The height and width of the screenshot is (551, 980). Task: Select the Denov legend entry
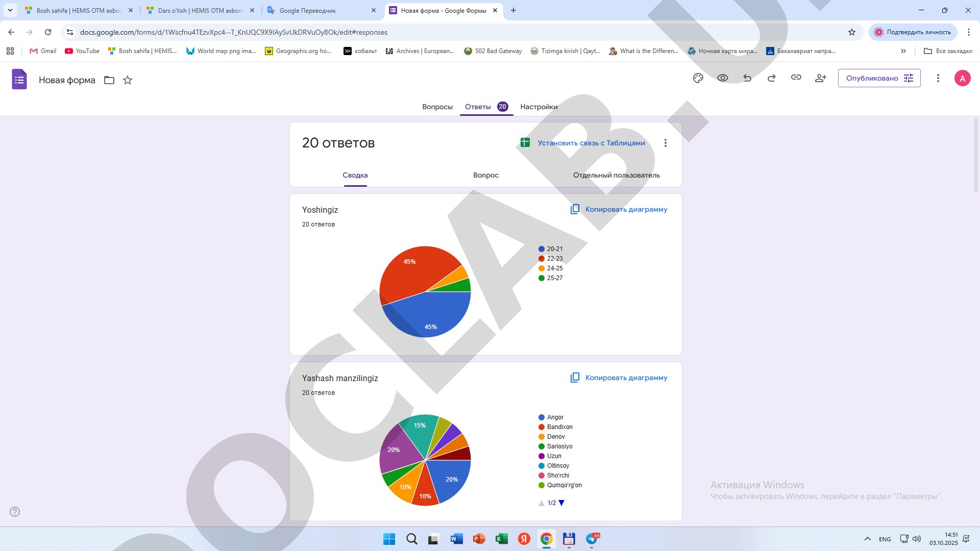(x=552, y=437)
